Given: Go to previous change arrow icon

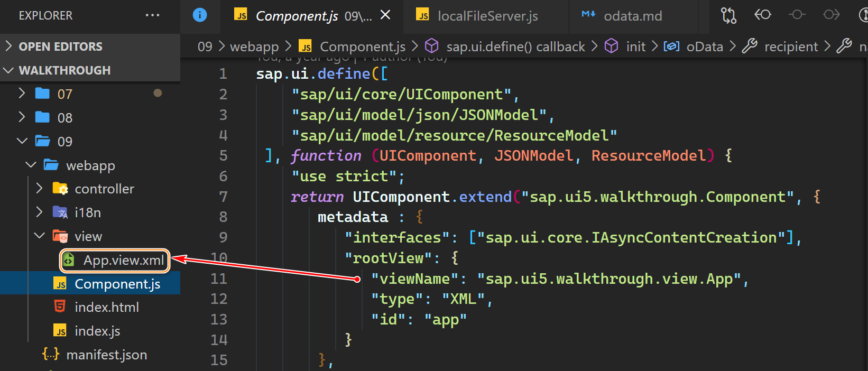Looking at the screenshot, I should pos(762,15).
